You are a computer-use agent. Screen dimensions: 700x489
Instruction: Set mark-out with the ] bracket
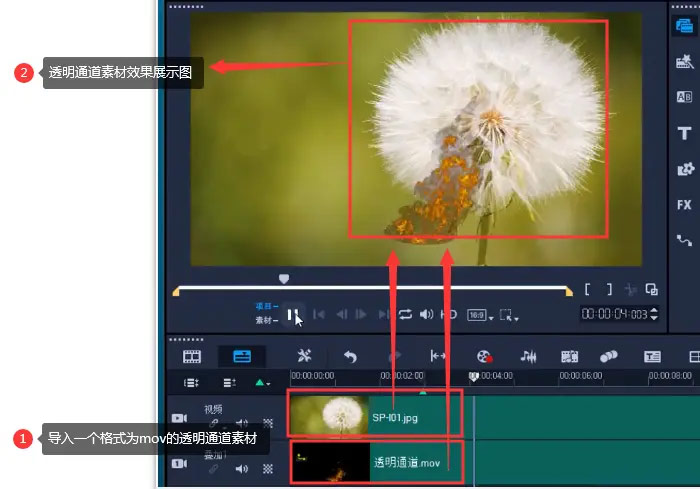point(609,290)
